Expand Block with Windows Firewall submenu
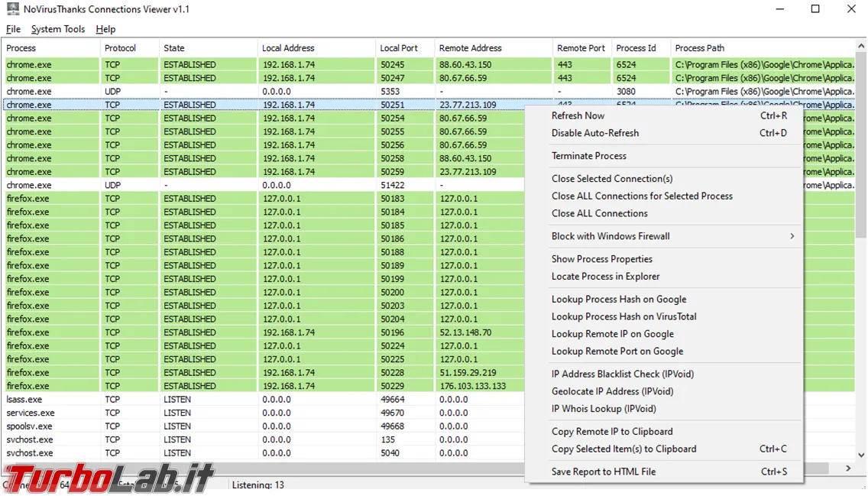This screenshot has height=496, width=868. [663, 236]
